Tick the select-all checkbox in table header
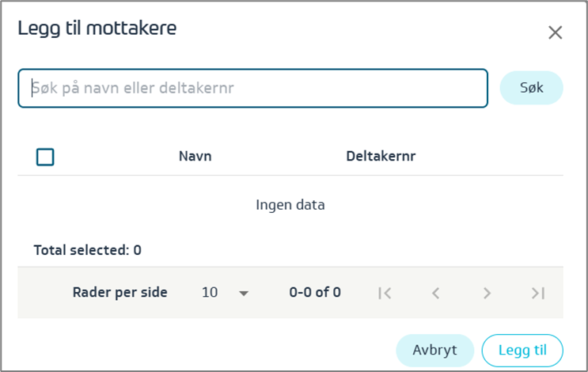Viewport: 588px width, 372px height. pos(45,157)
